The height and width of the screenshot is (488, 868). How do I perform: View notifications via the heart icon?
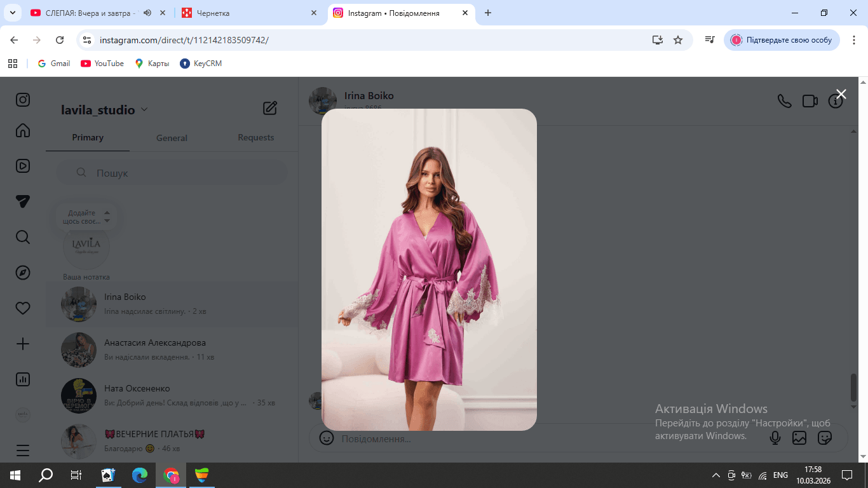pyautogui.click(x=23, y=308)
